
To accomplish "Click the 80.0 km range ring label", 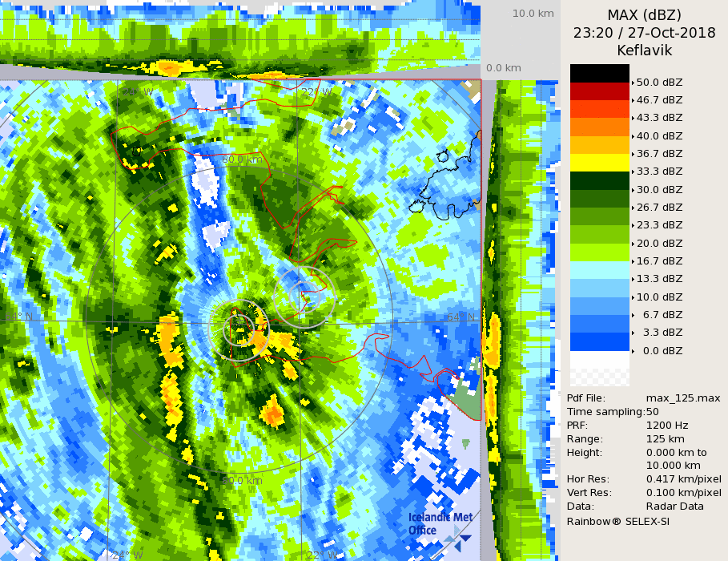I will (x=242, y=159).
